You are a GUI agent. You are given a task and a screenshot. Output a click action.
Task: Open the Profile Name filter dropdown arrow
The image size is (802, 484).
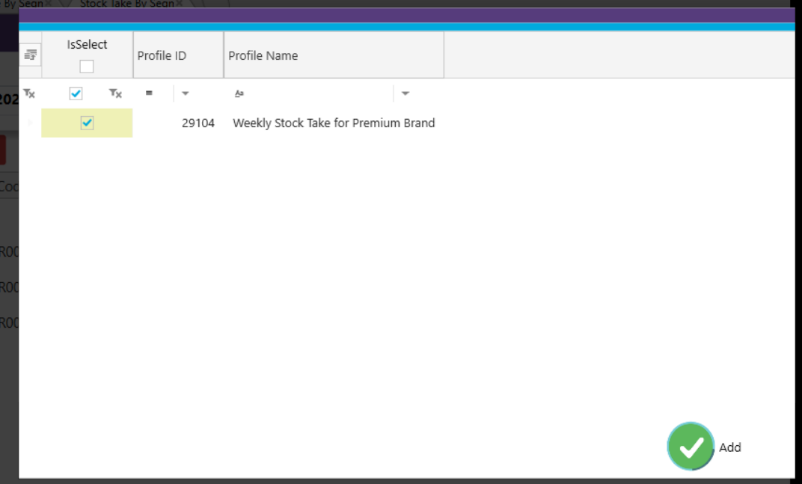tap(405, 93)
